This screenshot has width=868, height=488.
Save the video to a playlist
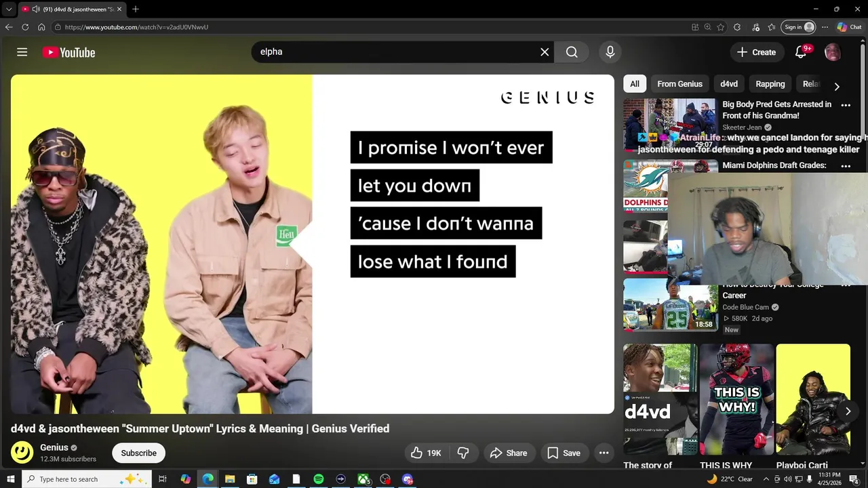[x=564, y=453]
